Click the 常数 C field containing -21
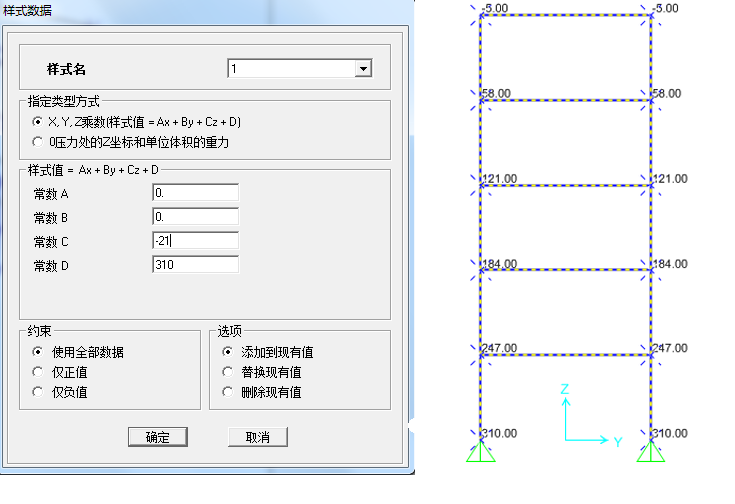Image resolution: width=735 pixels, height=504 pixels. (x=195, y=240)
